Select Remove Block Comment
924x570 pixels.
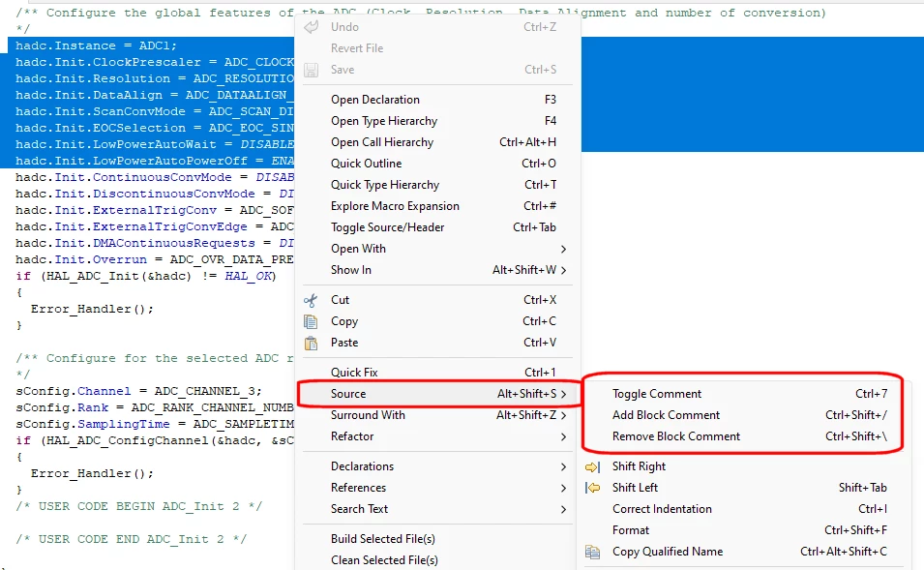click(744, 436)
